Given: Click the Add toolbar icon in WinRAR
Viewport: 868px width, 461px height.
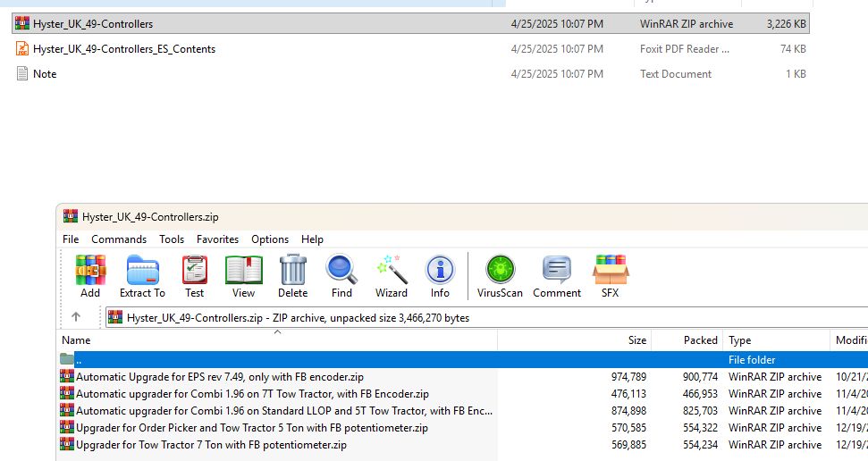Looking at the screenshot, I should tap(90, 270).
